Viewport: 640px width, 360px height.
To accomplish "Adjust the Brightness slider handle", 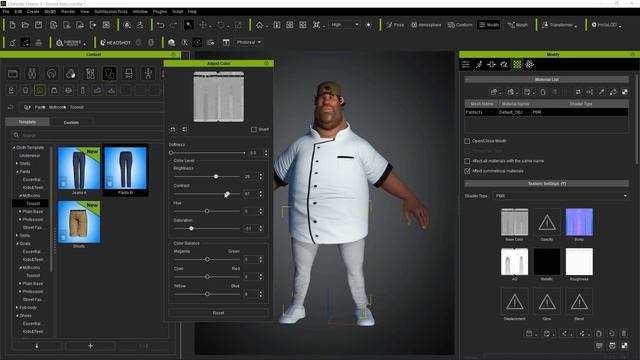I will pyautogui.click(x=216, y=176).
